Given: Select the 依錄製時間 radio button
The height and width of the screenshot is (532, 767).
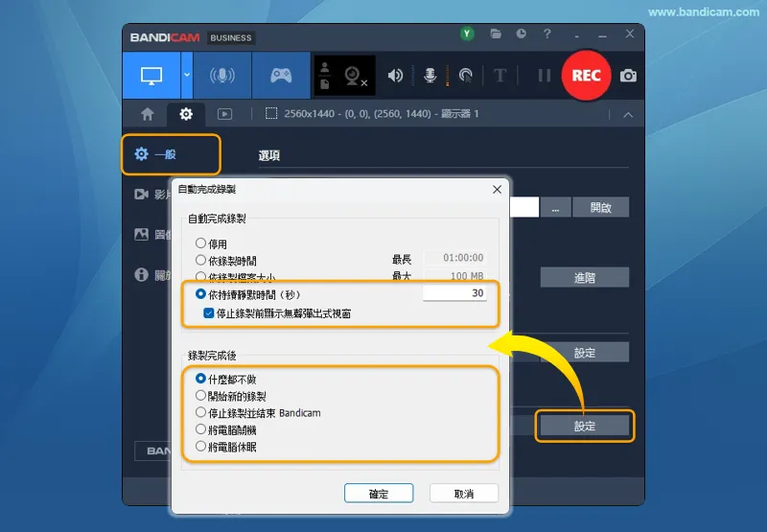Looking at the screenshot, I should tap(200, 260).
